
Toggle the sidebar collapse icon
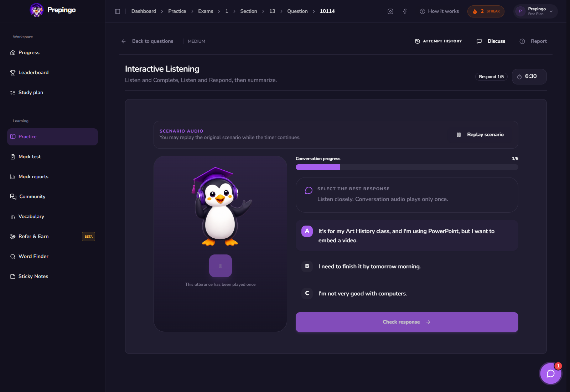pyautogui.click(x=118, y=11)
